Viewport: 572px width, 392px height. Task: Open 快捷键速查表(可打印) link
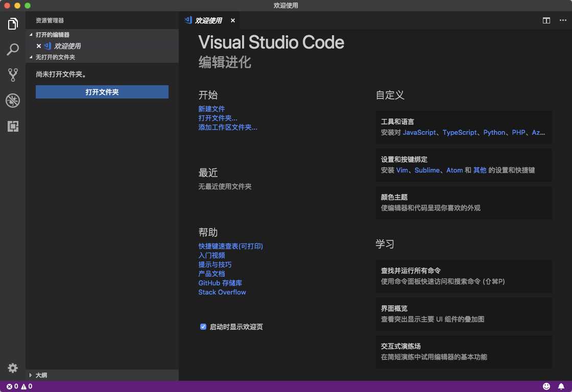point(230,246)
